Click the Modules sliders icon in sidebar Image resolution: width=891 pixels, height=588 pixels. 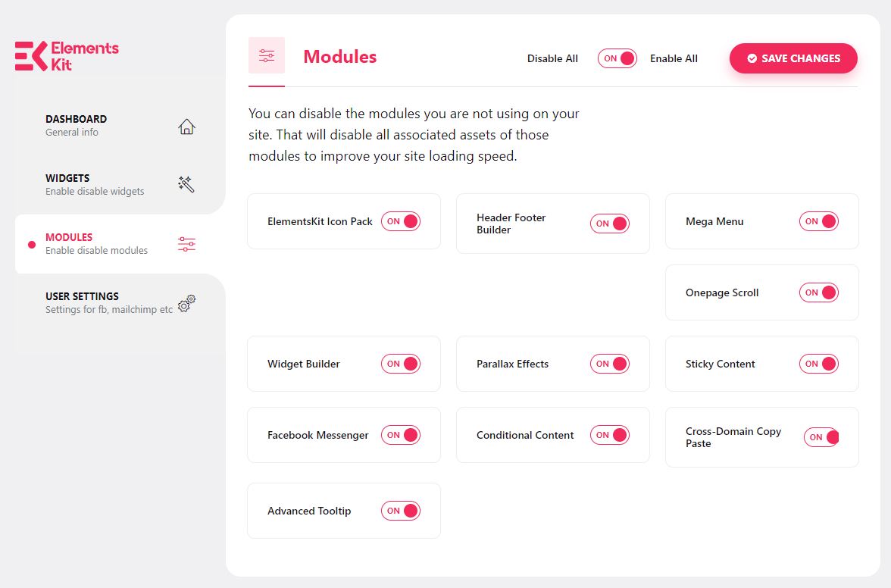tap(186, 244)
